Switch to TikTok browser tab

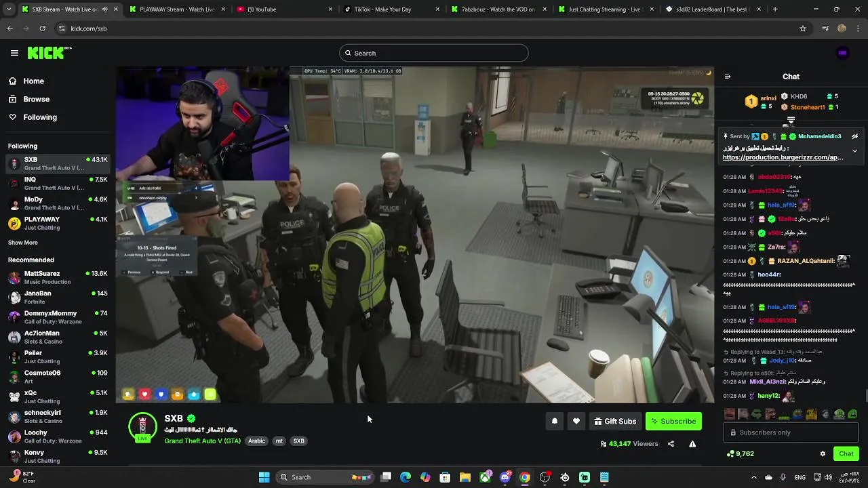pyautogui.click(x=392, y=9)
